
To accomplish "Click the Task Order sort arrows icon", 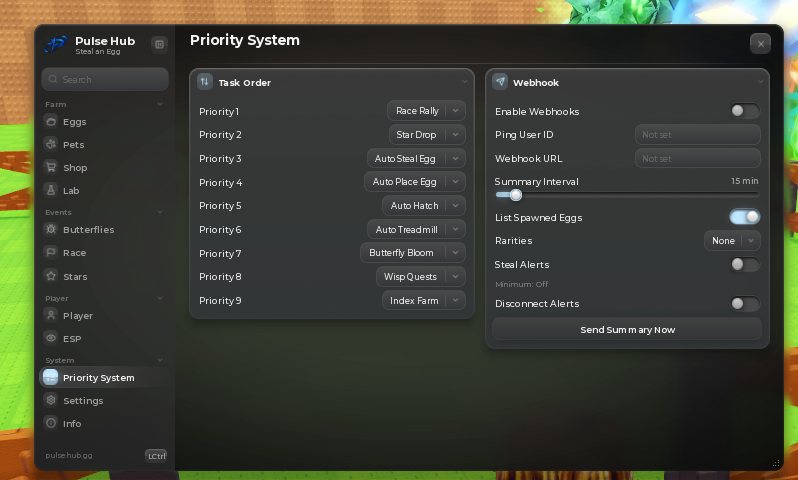I will pos(205,81).
